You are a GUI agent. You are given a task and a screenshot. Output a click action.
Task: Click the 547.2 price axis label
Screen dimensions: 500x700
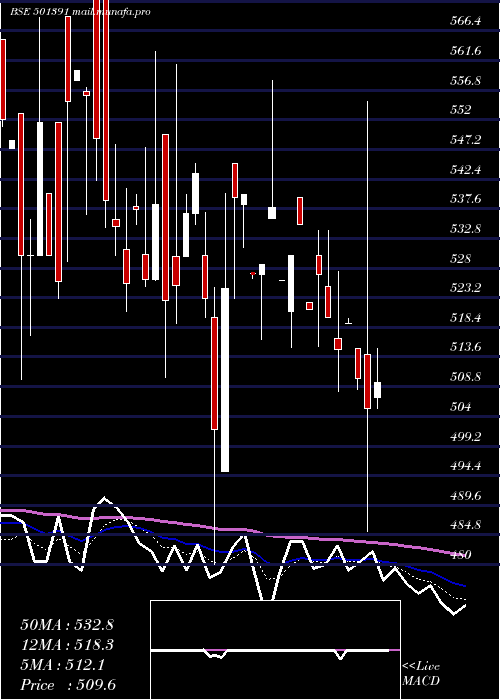click(x=465, y=140)
